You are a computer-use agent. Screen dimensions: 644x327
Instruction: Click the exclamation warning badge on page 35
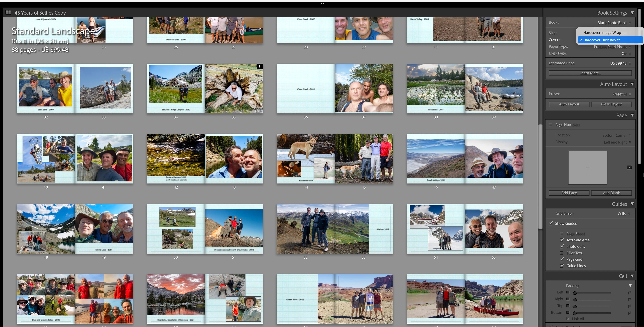(260, 67)
